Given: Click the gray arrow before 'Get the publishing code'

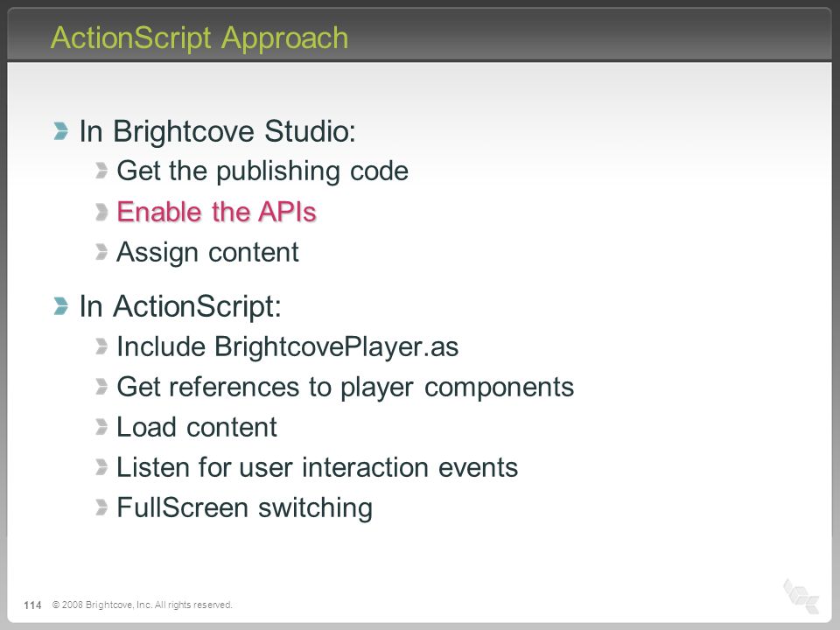Looking at the screenshot, I should (101, 171).
